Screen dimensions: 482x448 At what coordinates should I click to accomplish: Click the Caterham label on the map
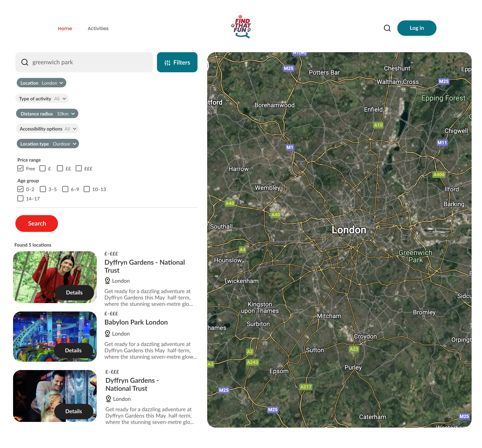pyautogui.click(x=372, y=417)
